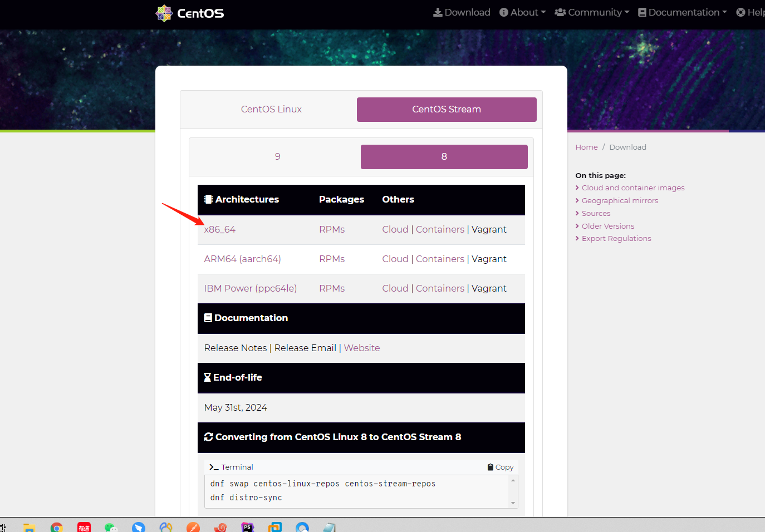Go to Home via breadcrumb
The image size is (765, 532).
pyautogui.click(x=586, y=147)
